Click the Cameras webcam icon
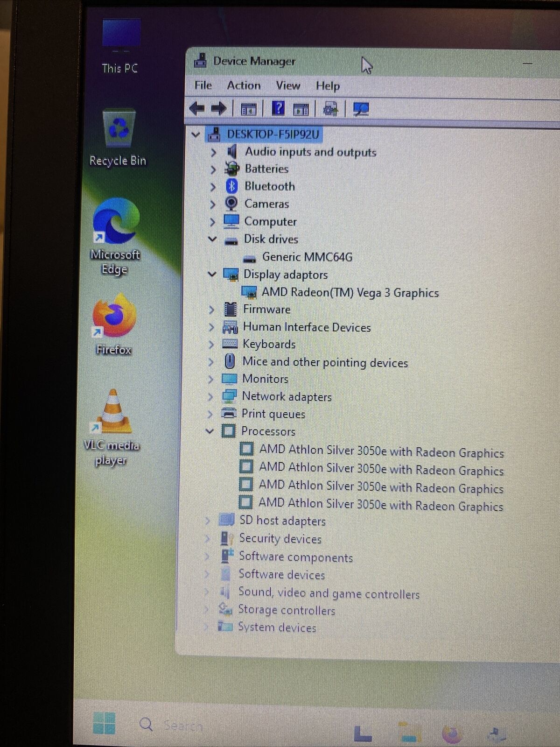 (231, 204)
